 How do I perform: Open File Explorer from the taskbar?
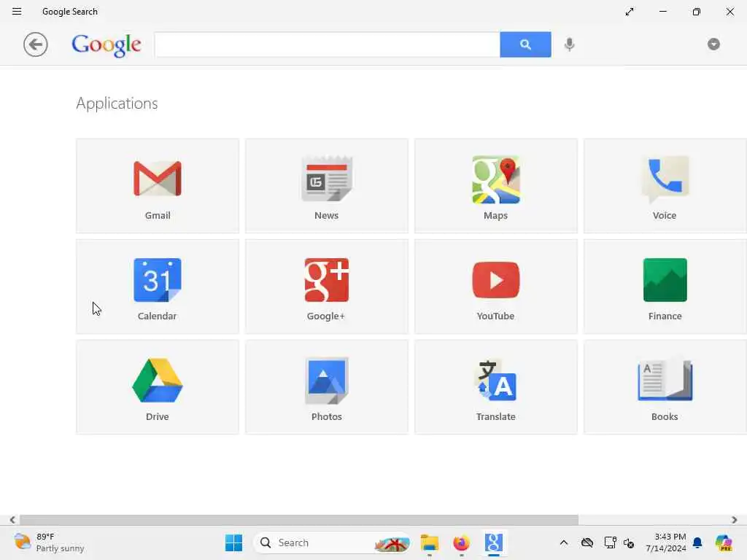coord(429,542)
